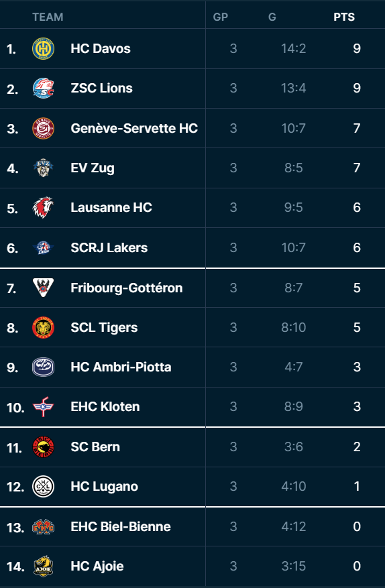This screenshot has height=588, width=385.
Task: Click the SCL Tigers team logo
Action: tap(43, 327)
